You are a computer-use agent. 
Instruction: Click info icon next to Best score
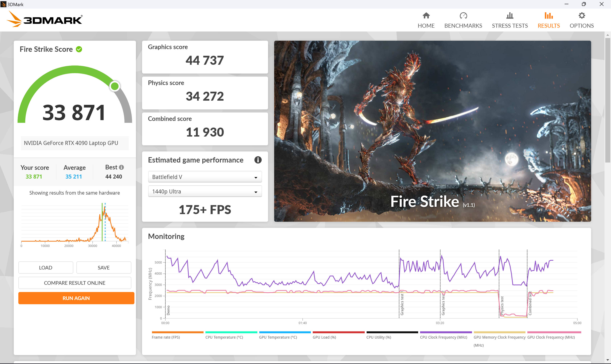pos(121,167)
